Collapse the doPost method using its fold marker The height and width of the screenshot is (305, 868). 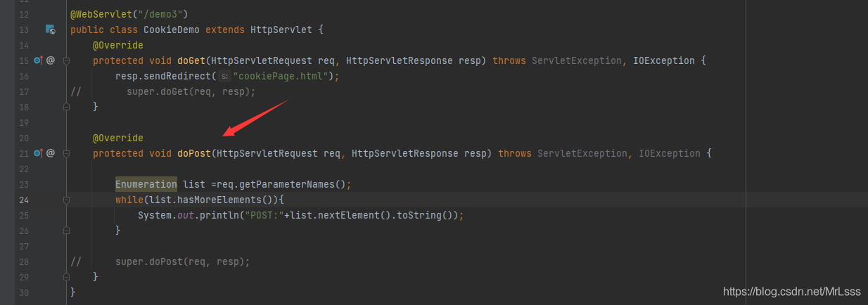click(66, 153)
